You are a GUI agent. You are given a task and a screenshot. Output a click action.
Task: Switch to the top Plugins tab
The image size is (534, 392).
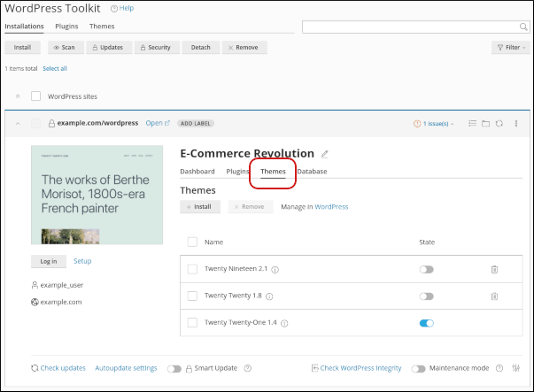66,27
